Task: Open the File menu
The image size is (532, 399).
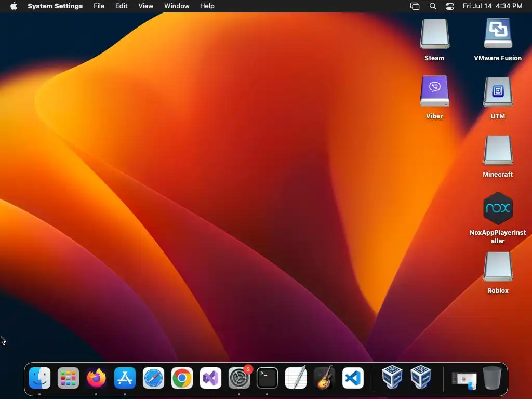Action: (99, 6)
